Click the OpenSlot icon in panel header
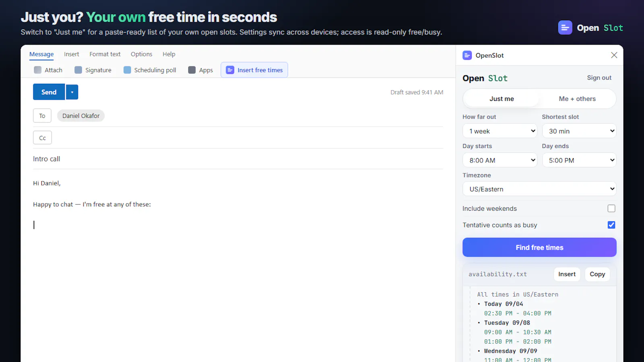644x362 pixels. (x=467, y=56)
